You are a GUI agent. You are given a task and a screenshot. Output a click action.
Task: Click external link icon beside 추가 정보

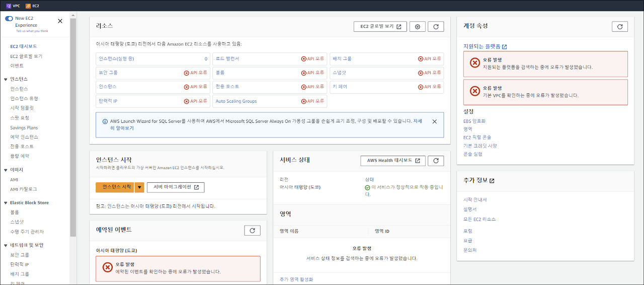pos(492,180)
